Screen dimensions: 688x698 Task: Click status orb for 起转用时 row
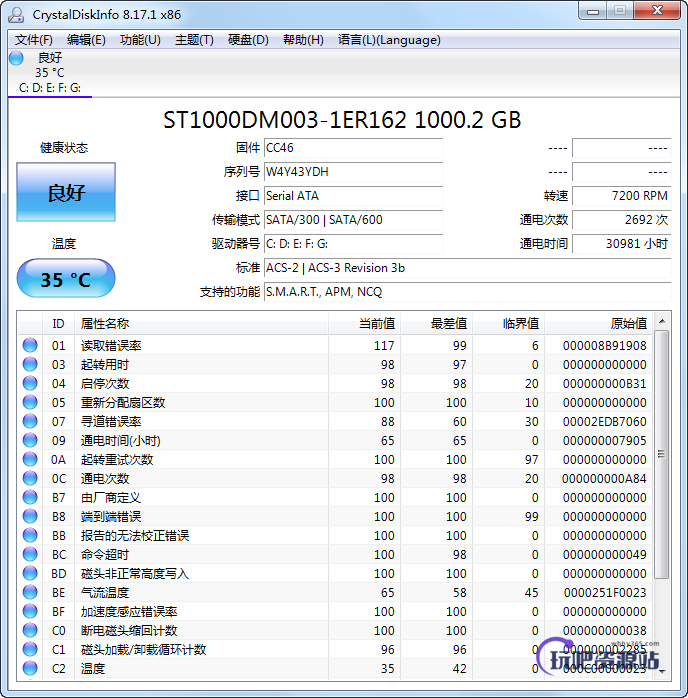pos(30,365)
